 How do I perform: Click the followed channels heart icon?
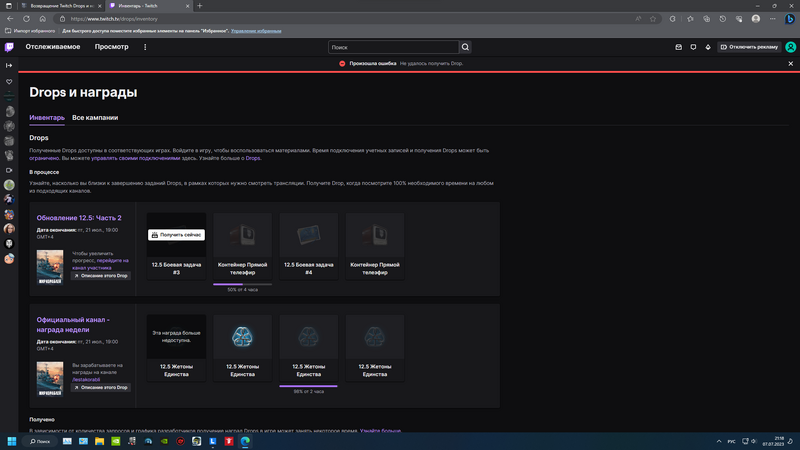(x=9, y=82)
